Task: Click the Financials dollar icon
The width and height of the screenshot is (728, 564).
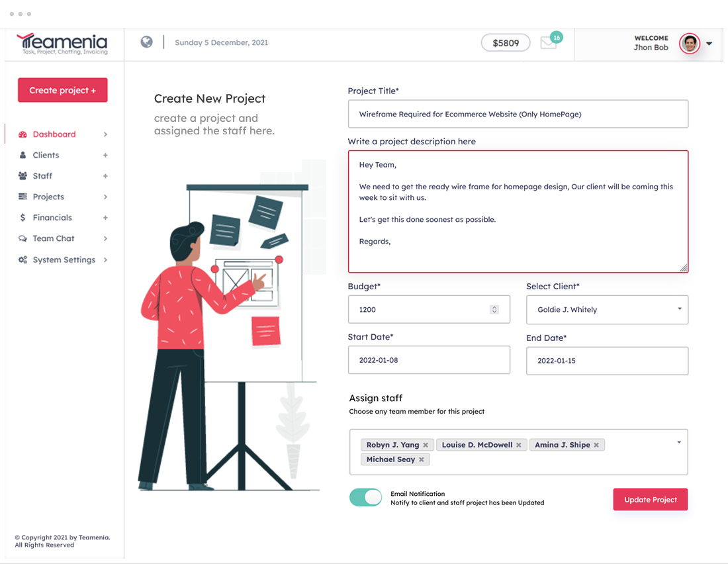Action: (23, 217)
